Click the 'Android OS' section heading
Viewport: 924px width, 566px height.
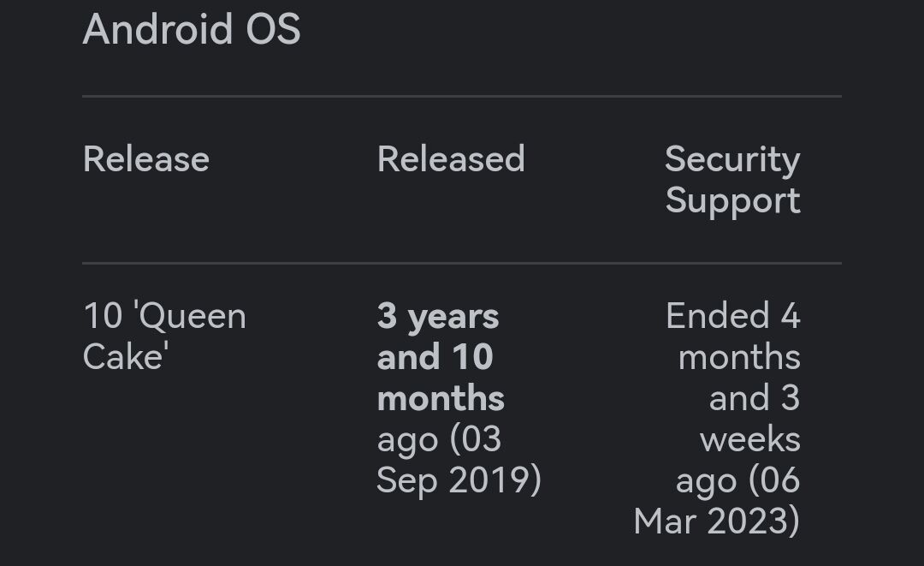click(x=192, y=29)
